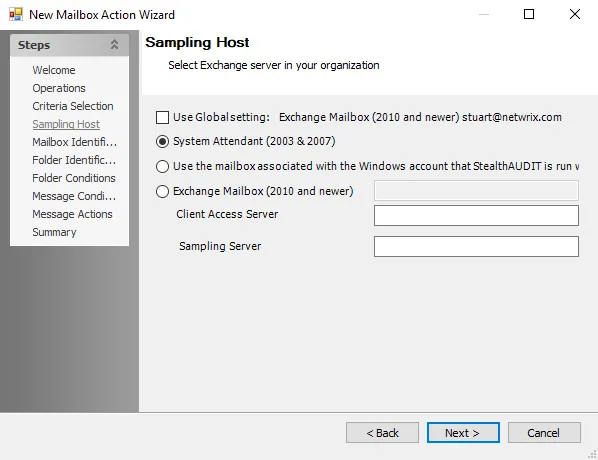598x460 pixels.
Task: Choose Exchange Mailbox (2010 and newer) radio
Action: (162, 191)
